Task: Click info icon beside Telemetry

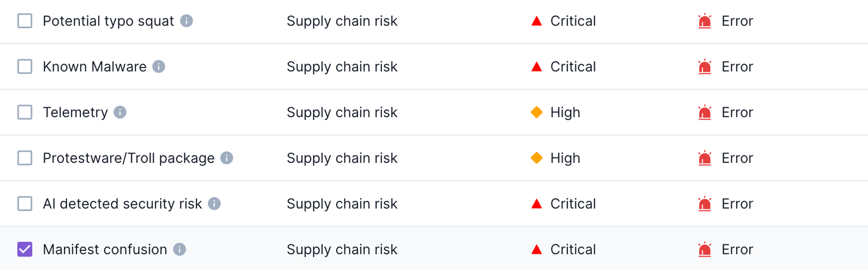Action: tap(120, 112)
